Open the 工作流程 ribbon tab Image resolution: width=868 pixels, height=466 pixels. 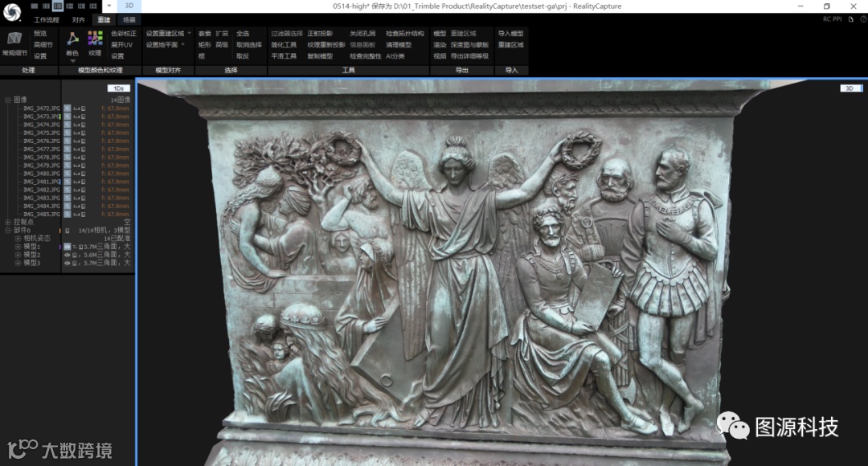(47, 20)
